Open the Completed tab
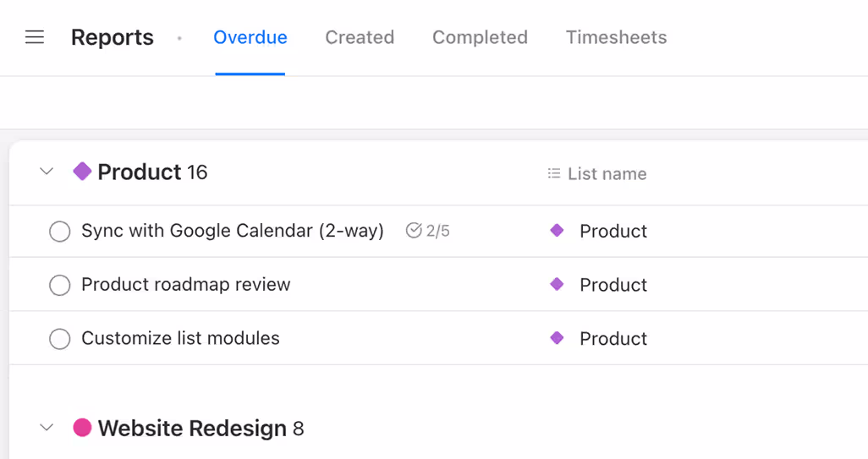The width and height of the screenshot is (868, 459). (x=480, y=37)
